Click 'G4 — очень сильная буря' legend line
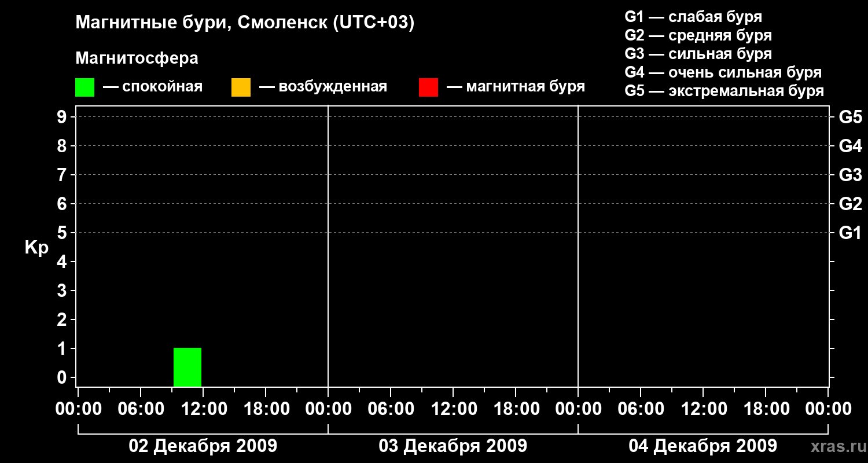The height and width of the screenshot is (463, 868). coord(723,72)
